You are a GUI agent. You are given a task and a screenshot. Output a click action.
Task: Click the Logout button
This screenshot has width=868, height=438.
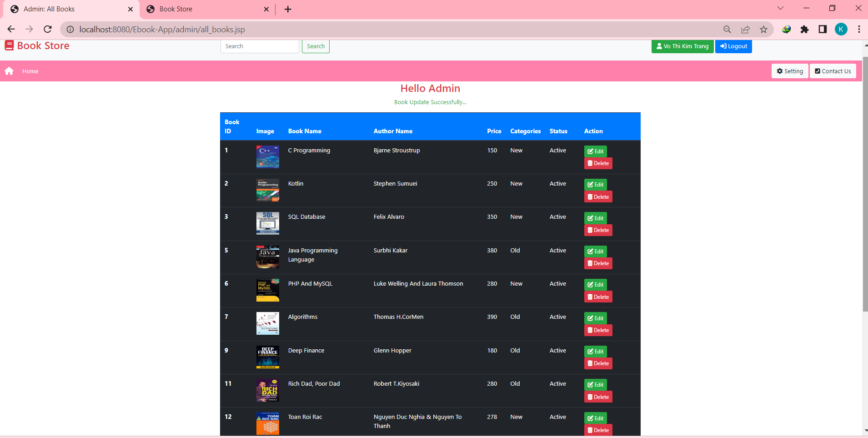coord(733,46)
